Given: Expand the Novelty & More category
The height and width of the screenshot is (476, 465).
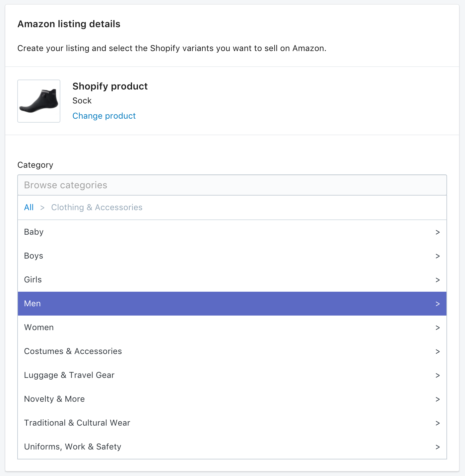Looking at the screenshot, I should pos(438,399).
